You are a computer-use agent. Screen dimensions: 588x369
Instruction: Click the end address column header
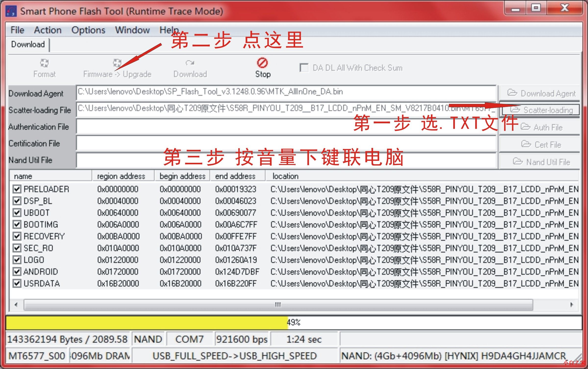tap(238, 176)
